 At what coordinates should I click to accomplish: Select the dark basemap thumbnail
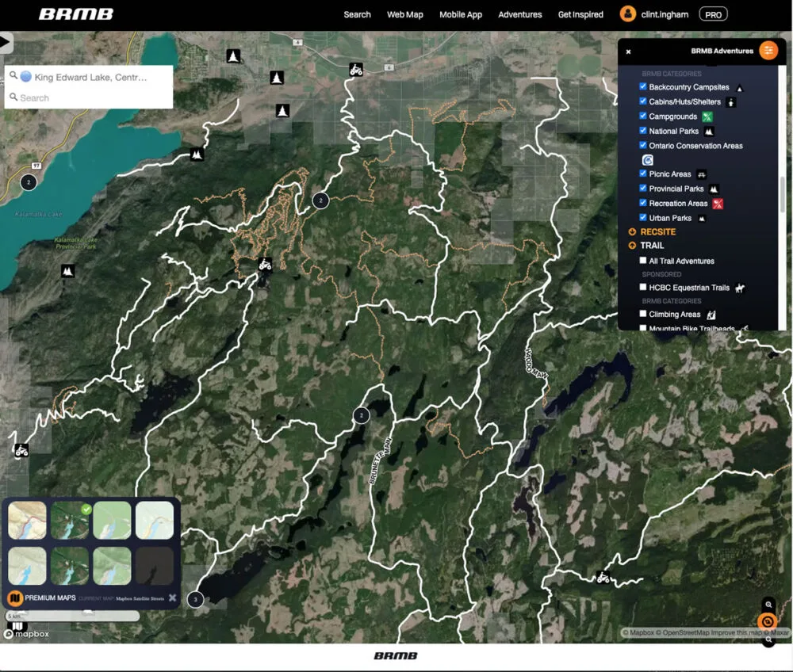[154, 567]
